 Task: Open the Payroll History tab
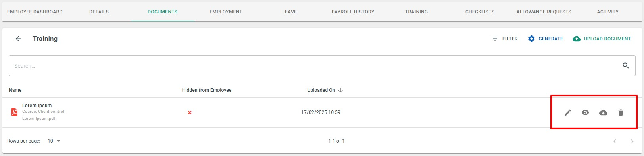[353, 12]
